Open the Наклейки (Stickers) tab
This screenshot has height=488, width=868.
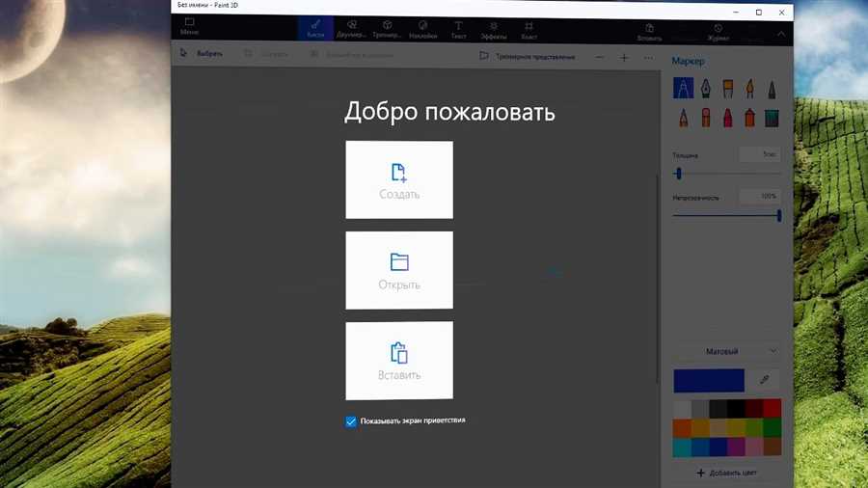(x=423, y=29)
